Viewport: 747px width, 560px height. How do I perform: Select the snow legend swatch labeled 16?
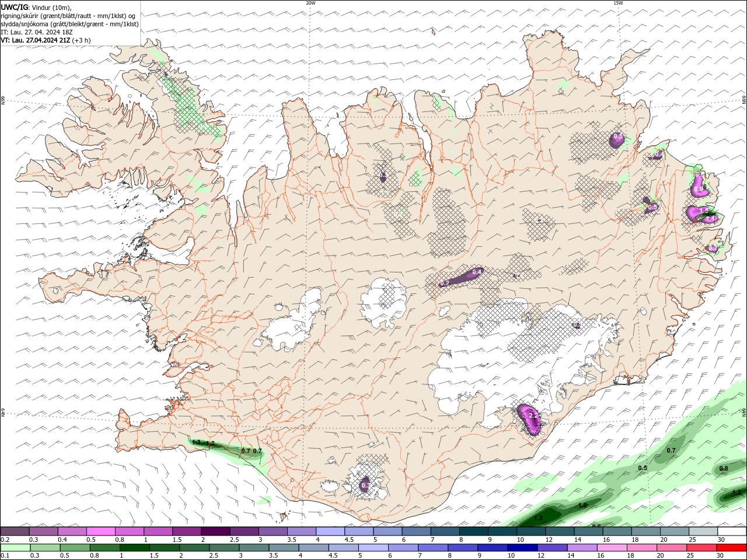(x=616, y=531)
